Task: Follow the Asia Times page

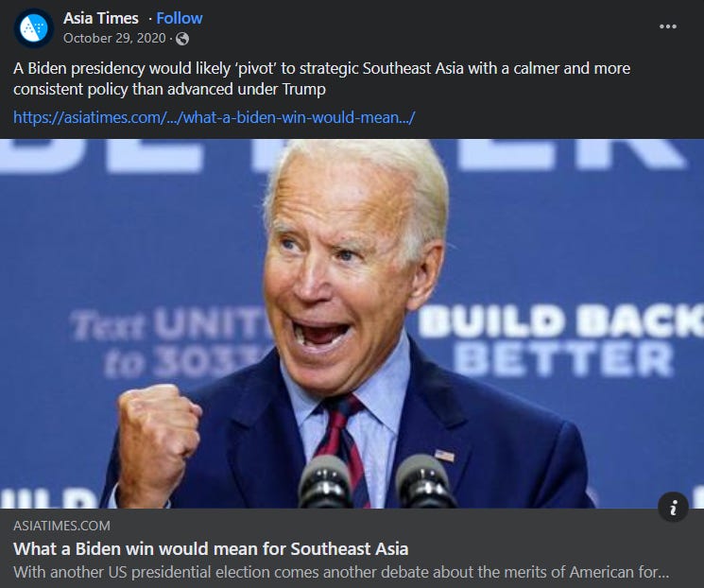Action: coord(180,18)
